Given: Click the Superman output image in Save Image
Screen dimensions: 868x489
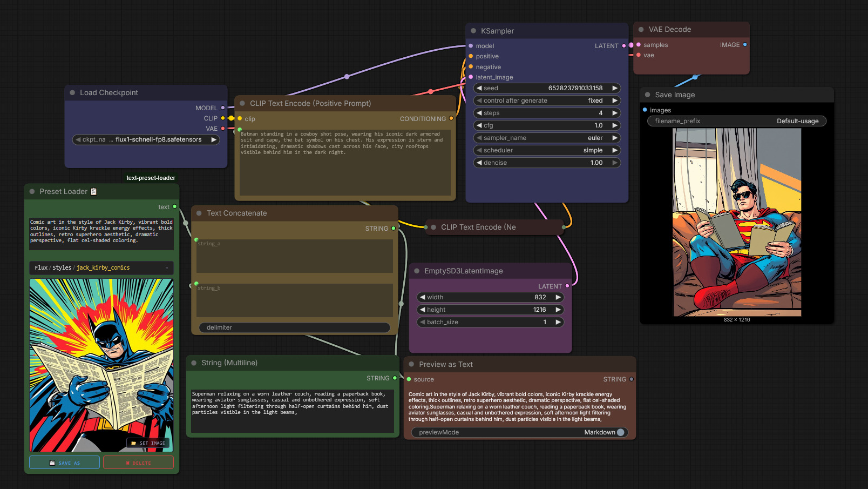Looking at the screenshot, I should pyautogui.click(x=737, y=222).
